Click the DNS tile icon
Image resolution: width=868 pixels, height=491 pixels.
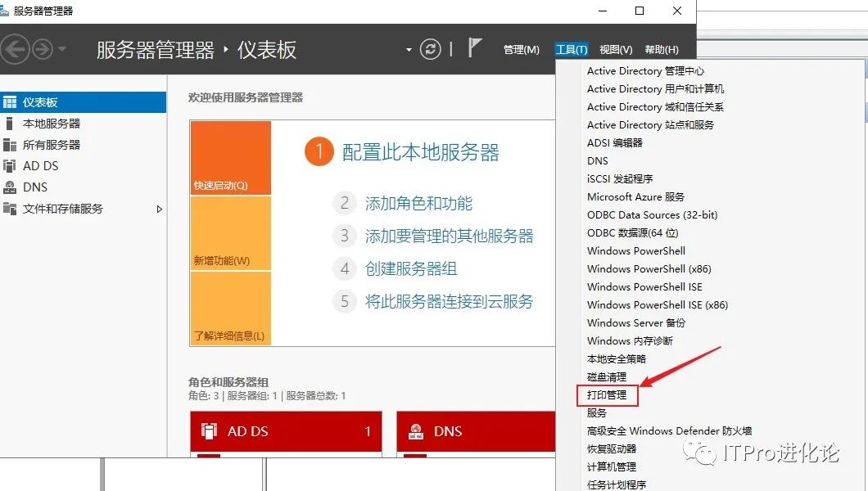416,431
